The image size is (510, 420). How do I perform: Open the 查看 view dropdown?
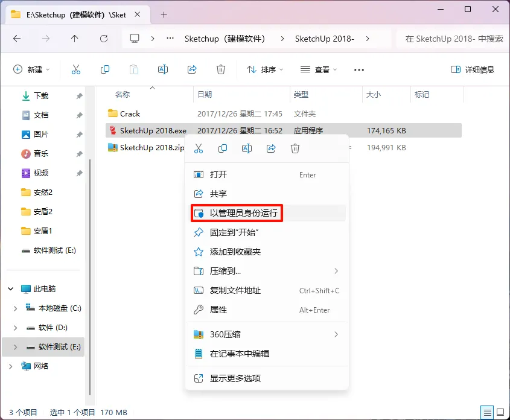[x=319, y=69]
